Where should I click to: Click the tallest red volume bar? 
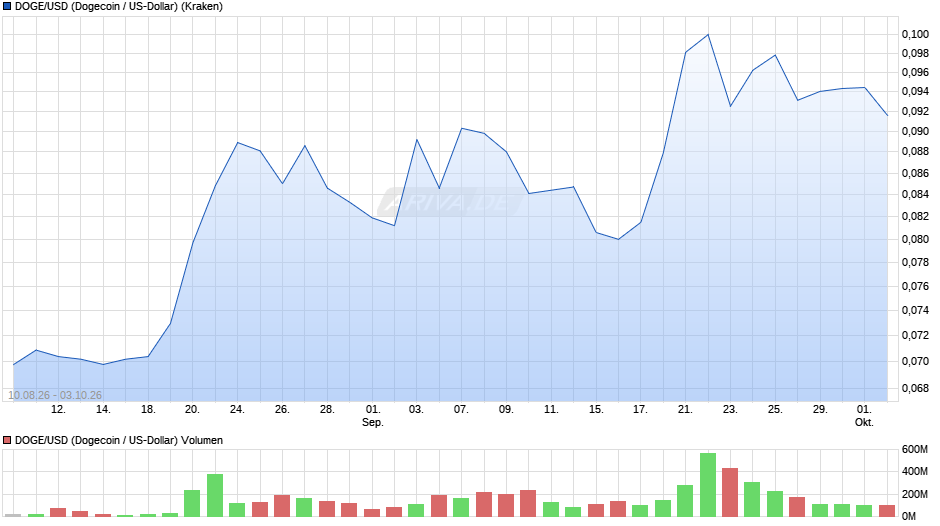[x=730, y=492]
